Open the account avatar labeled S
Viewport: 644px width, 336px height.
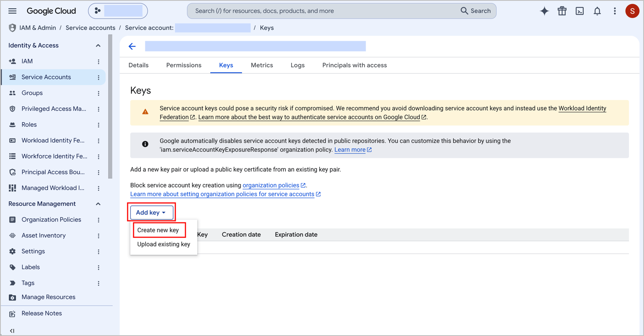(x=632, y=11)
